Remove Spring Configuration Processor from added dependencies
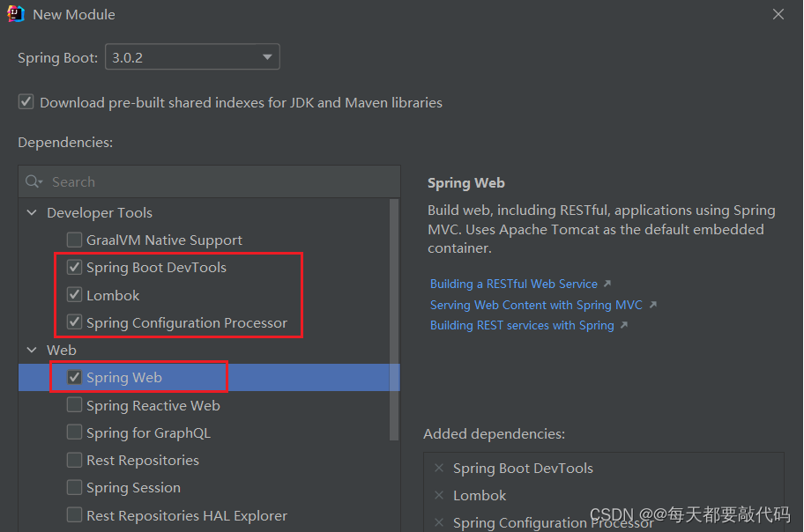This screenshot has height=532, width=804. (439, 522)
